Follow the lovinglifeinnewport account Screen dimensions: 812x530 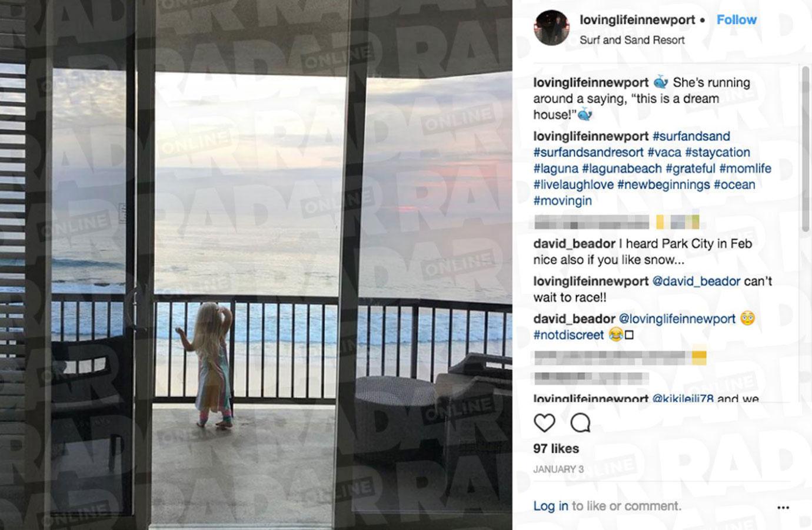[x=736, y=19]
